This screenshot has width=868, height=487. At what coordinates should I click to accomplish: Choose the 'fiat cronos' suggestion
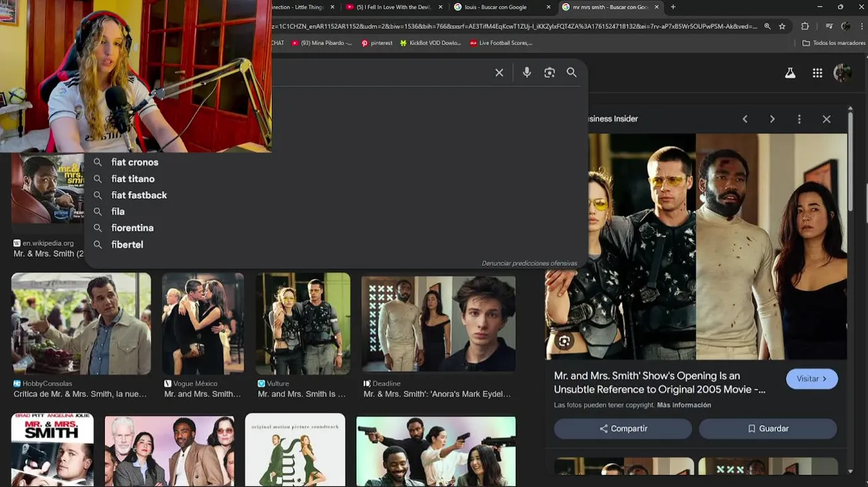[135, 162]
